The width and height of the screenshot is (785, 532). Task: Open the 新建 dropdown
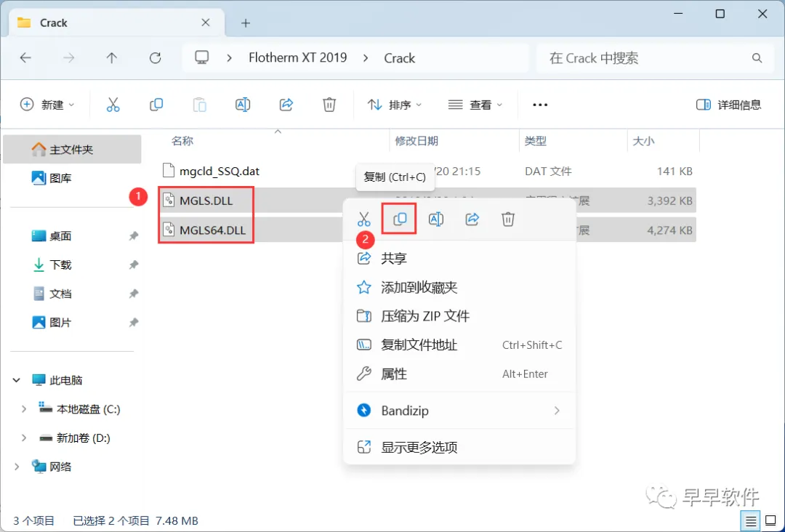coord(47,105)
